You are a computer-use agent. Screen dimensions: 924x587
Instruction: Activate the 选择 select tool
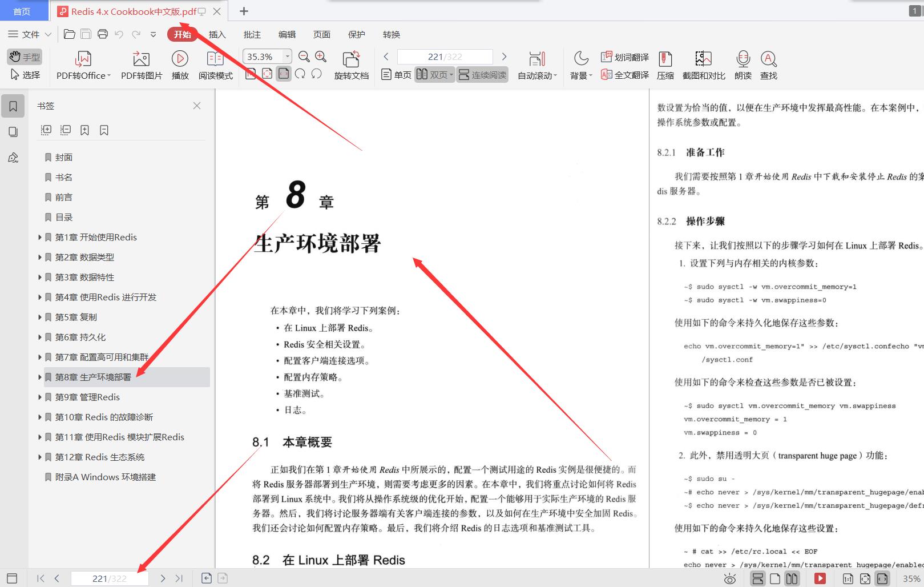coord(25,75)
